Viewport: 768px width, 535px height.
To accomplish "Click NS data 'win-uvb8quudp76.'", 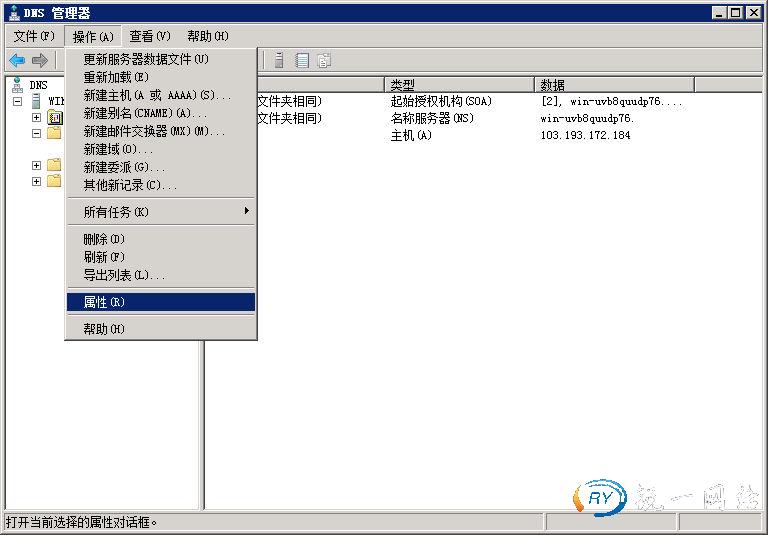I will click(587, 118).
